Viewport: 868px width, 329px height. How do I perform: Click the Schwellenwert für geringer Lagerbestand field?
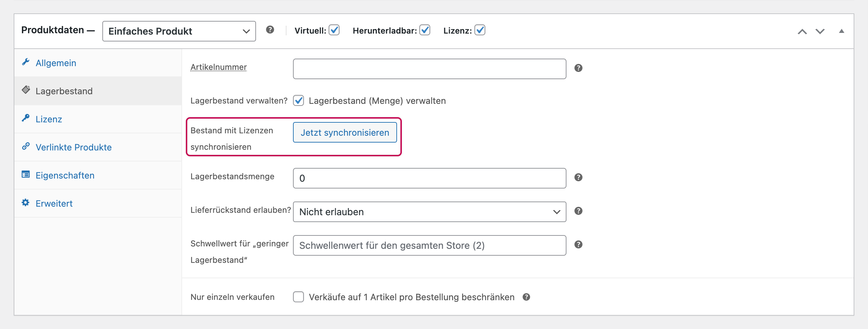pyautogui.click(x=430, y=245)
